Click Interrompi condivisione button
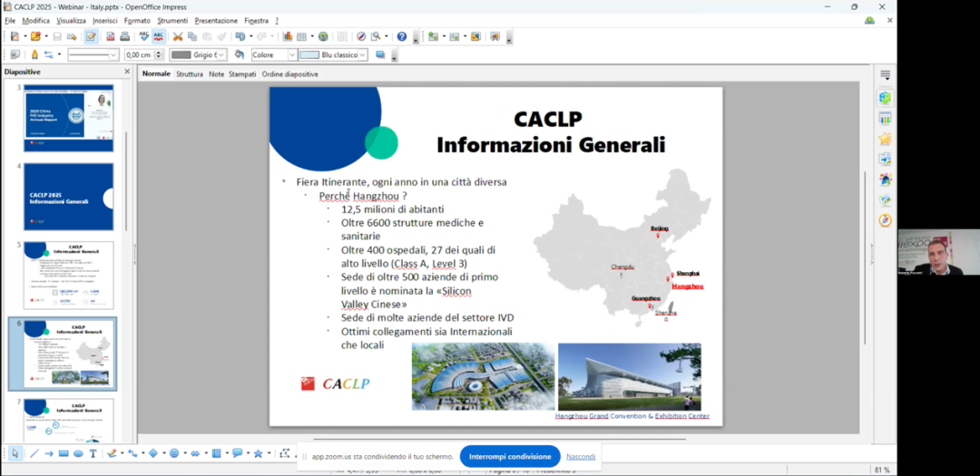This screenshot has height=476, width=980. (x=510, y=457)
